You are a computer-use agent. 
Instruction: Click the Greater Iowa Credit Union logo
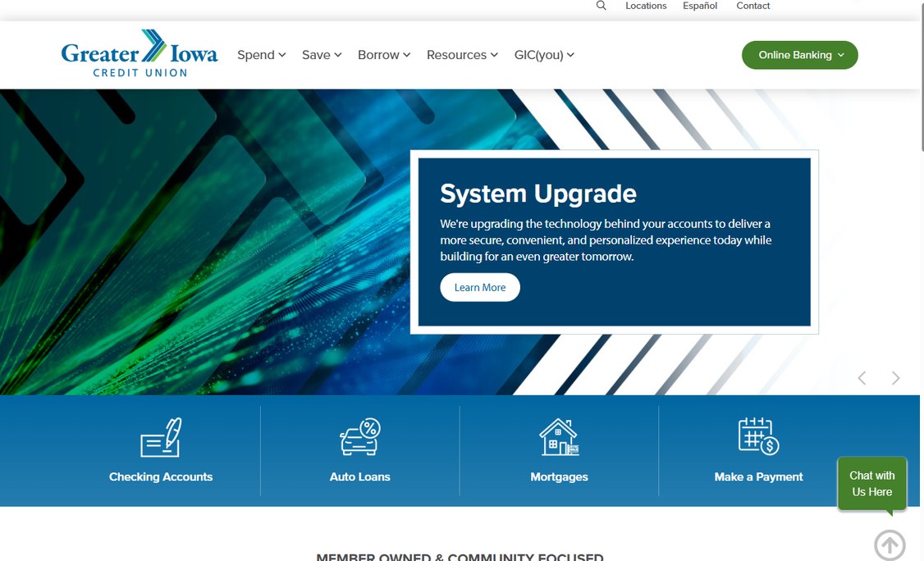pyautogui.click(x=140, y=53)
